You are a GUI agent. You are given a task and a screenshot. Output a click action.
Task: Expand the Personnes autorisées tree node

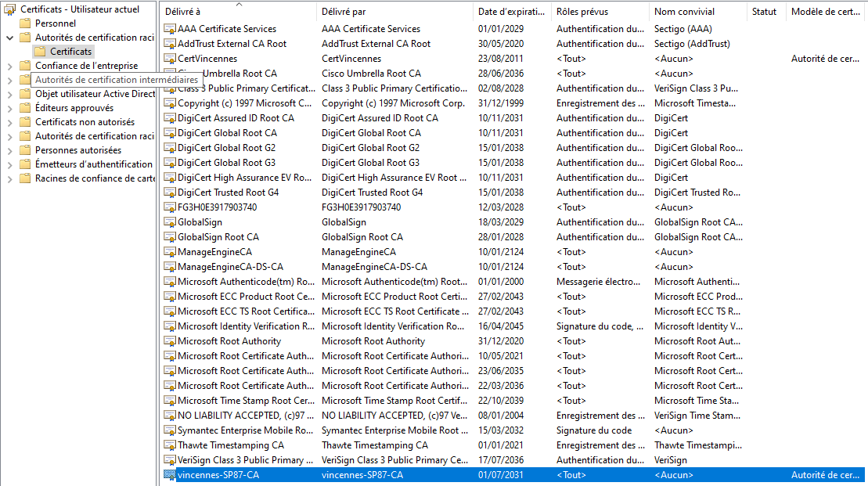click(9, 150)
